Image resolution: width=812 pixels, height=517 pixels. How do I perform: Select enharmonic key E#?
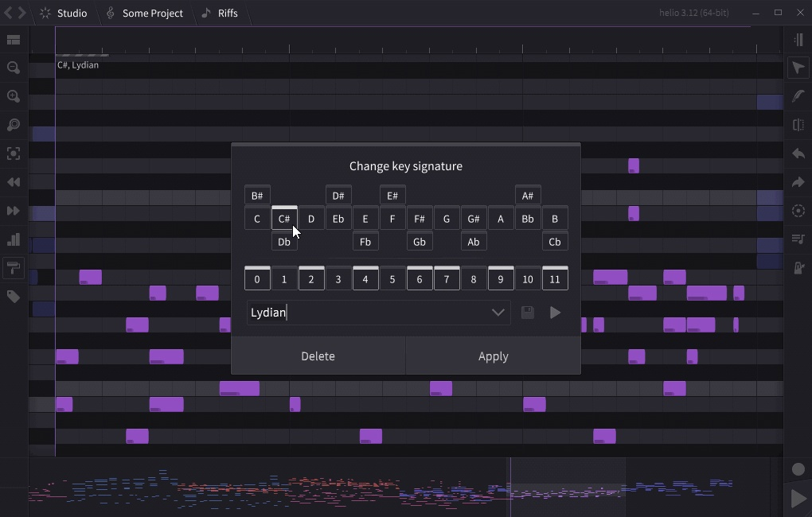[x=392, y=196]
